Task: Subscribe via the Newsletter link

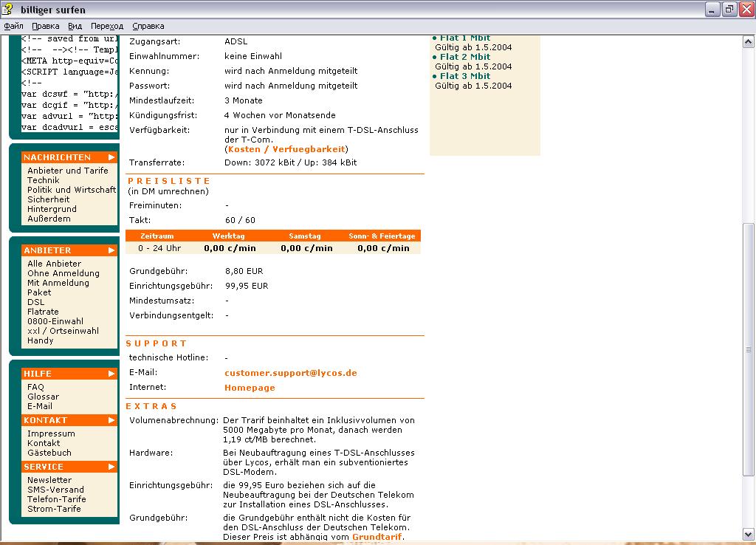Action: [49, 480]
